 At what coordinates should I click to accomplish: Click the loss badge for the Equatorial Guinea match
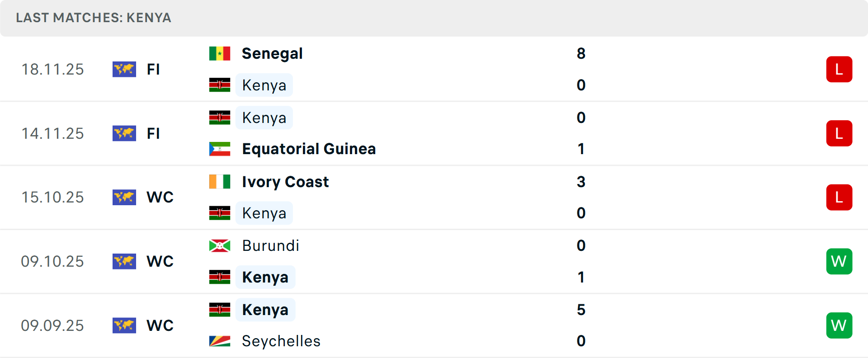point(839,133)
